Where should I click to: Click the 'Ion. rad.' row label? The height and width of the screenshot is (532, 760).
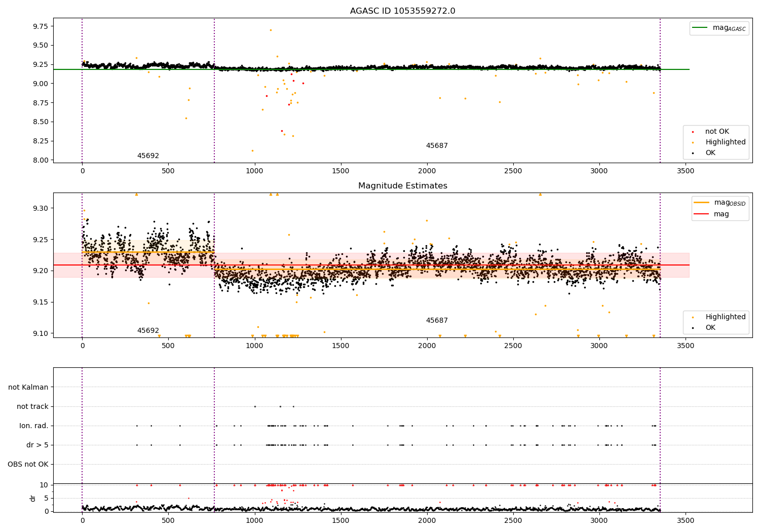pos(34,426)
